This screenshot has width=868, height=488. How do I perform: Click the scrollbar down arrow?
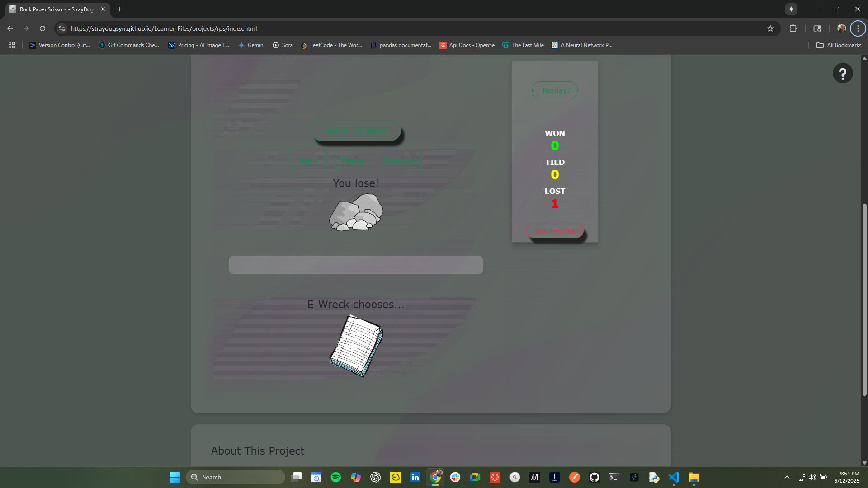pyautogui.click(x=864, y=463)
